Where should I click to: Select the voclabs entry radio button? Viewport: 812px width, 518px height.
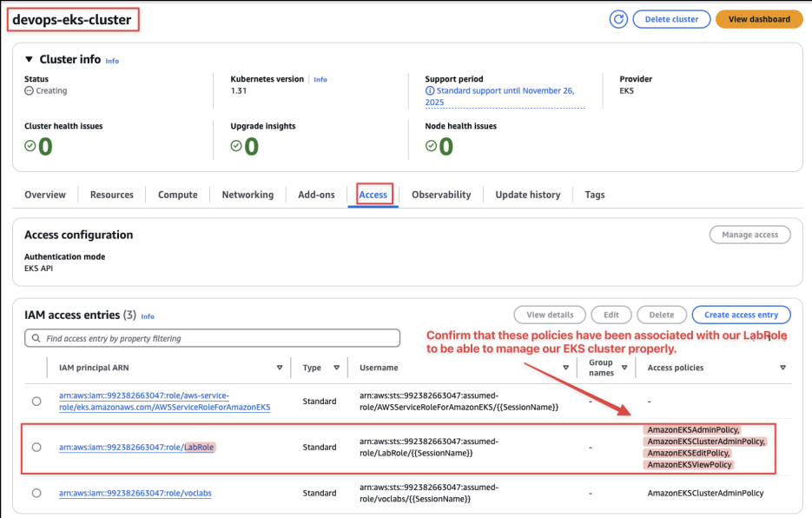tap(36, 493)
